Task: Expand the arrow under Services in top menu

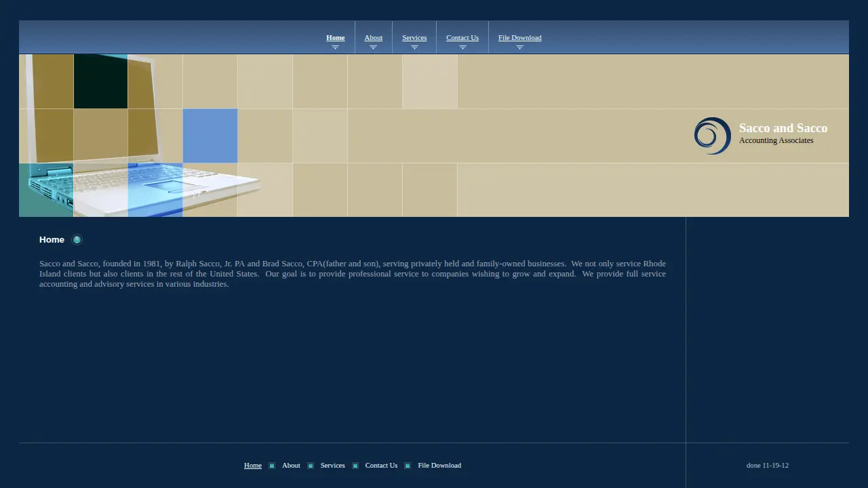Action: [414, 47]
